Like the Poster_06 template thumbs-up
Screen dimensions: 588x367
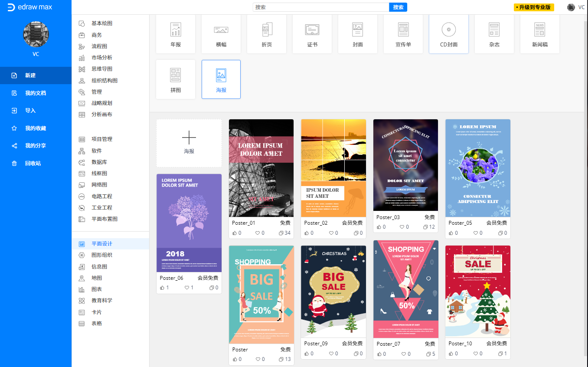coord(163,288)
